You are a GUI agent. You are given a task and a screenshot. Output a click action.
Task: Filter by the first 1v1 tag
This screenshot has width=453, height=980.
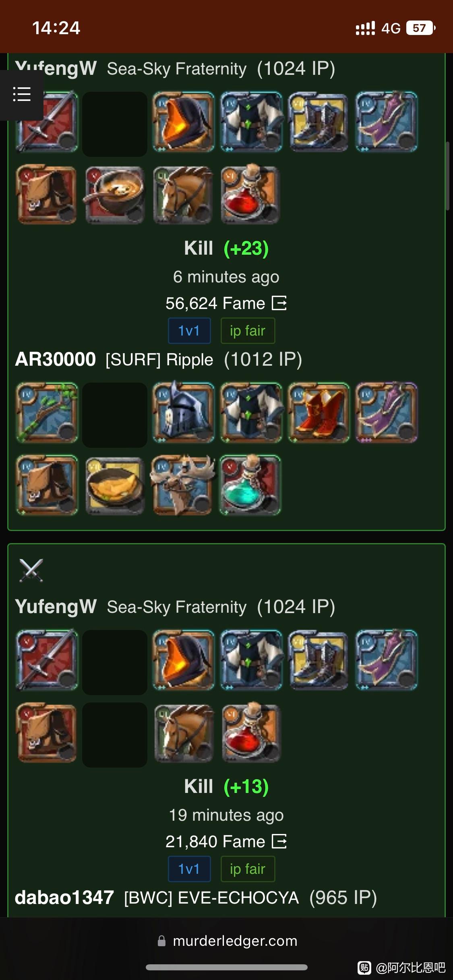tap(189, 331)
